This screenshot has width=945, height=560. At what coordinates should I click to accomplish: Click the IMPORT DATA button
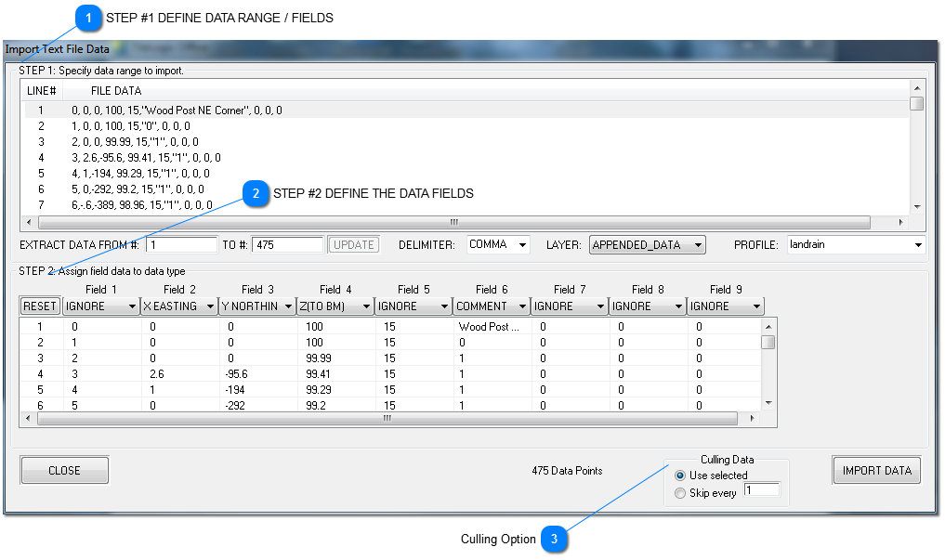click(875, 470)
